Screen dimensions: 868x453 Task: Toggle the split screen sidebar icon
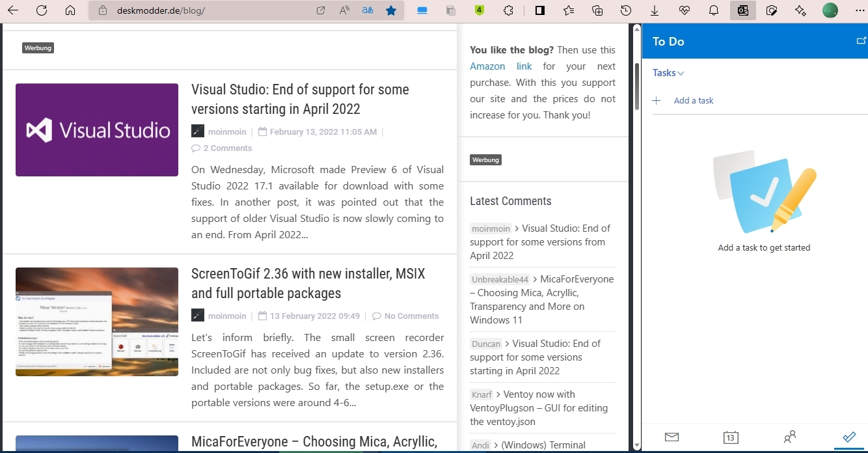[x=539, y=10]
